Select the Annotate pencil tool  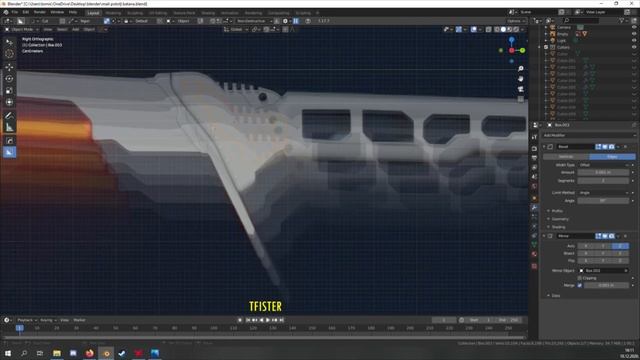(9, 116)
